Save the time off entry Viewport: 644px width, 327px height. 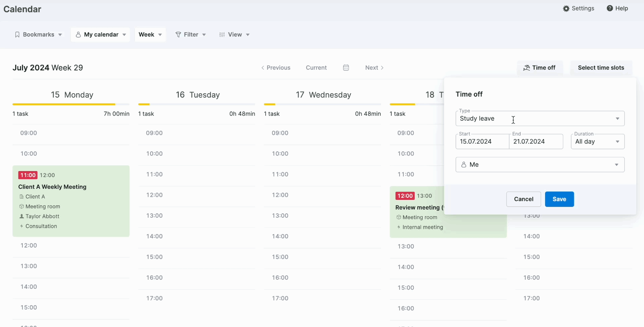point(559,199)
